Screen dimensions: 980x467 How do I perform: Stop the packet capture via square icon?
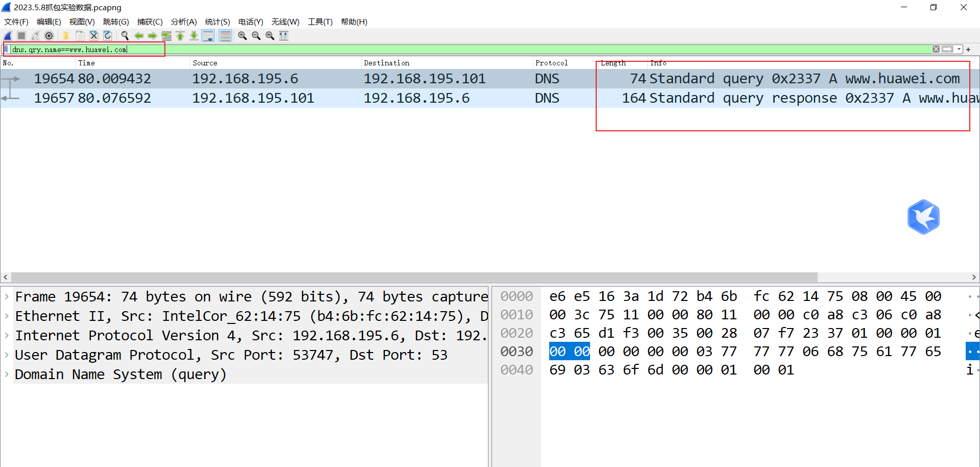[x=21, y=36]
